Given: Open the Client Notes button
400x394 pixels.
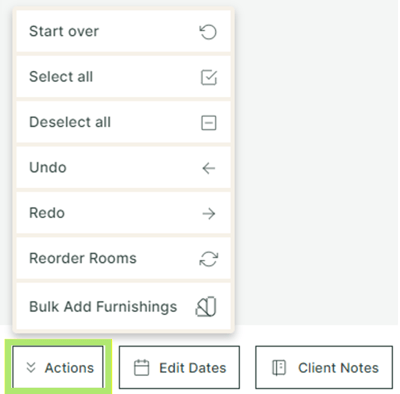Looking at the screenshot, I should (324, 367).
